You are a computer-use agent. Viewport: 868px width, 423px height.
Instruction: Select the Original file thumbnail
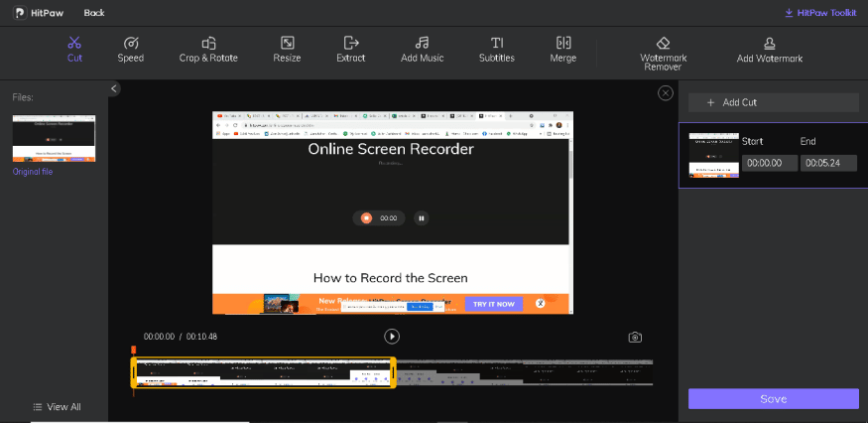[x=54, y=138]
